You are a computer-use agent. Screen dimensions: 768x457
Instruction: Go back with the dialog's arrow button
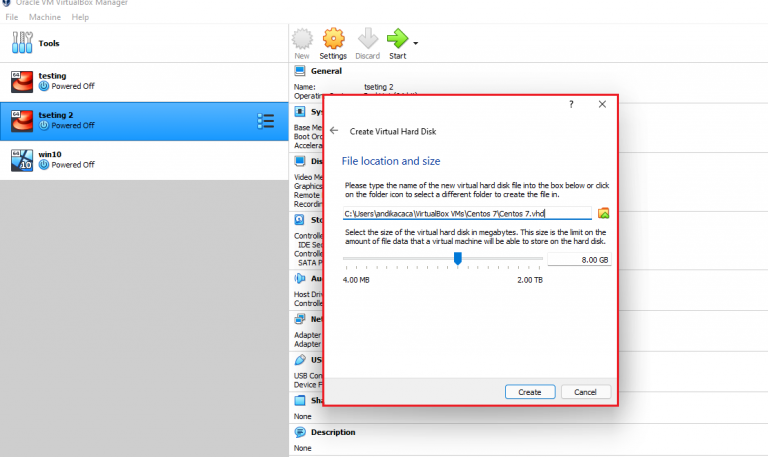tap(334, 131)
